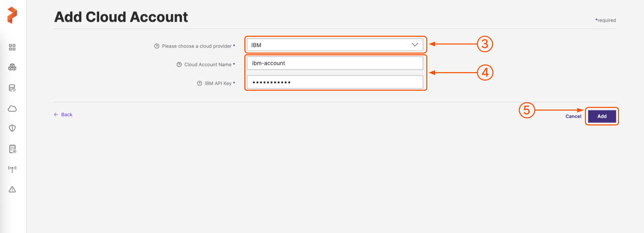
Task: Open the shield security icon in sidebar
Action: pos(12,128)
